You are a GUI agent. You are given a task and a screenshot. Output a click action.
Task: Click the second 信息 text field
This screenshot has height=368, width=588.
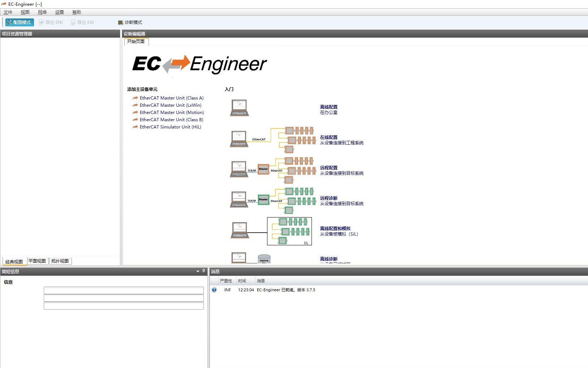(x=124, y=298)
